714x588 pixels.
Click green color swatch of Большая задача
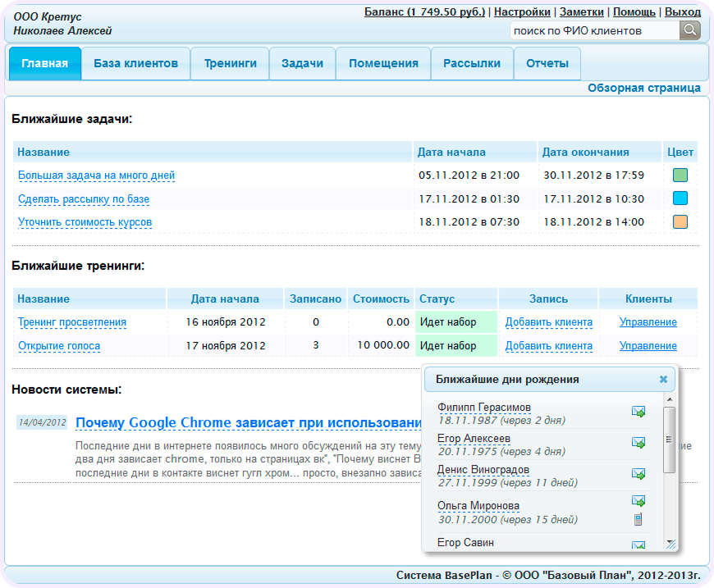pyautogui.click(x=680, y=175)
